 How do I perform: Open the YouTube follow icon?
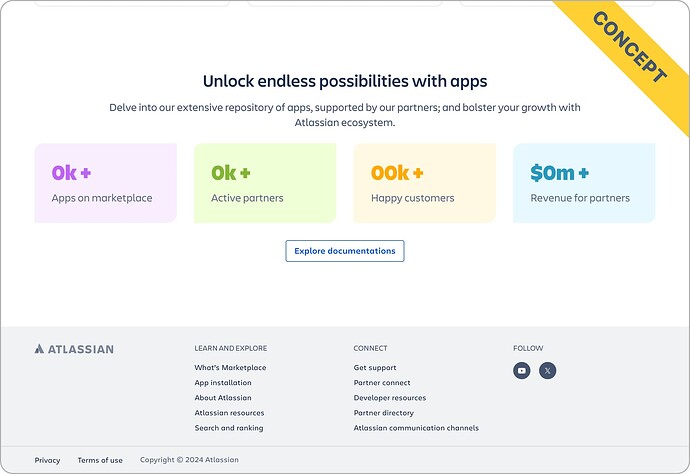(x=521, y=371)
